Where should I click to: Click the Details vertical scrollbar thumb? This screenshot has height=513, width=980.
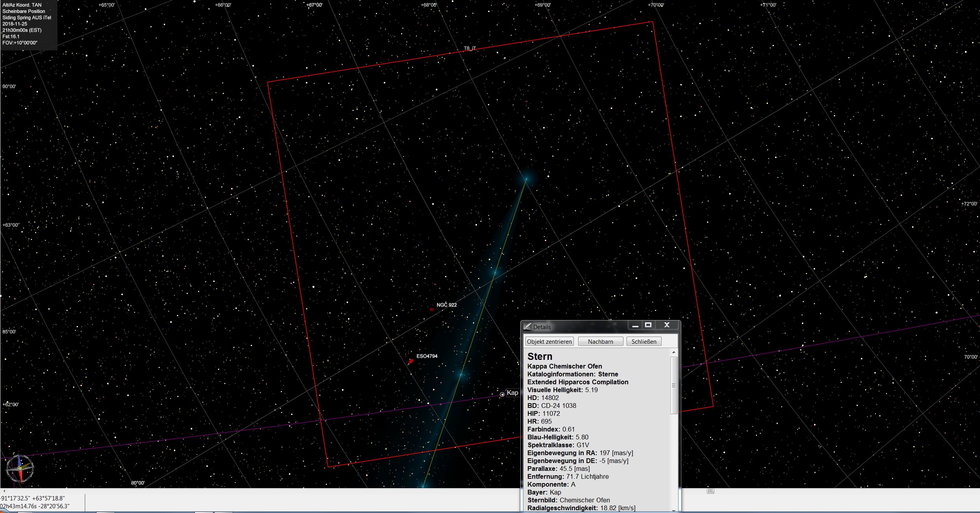tap(674, 385)
